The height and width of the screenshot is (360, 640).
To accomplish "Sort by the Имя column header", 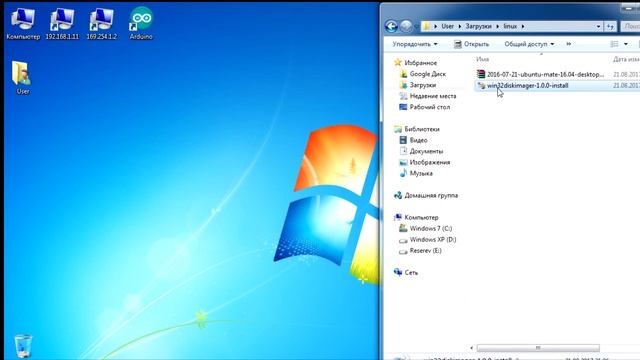I will point(482,59).
